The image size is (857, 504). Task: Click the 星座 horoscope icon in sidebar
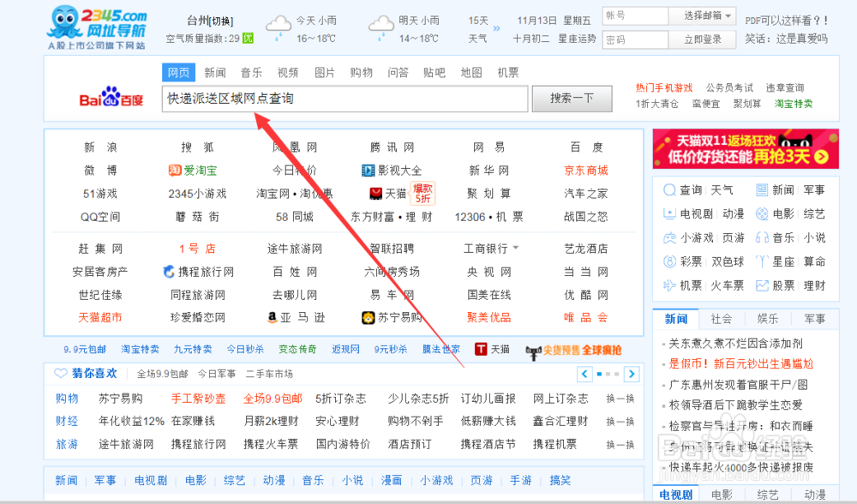click(x=762, y=261)
